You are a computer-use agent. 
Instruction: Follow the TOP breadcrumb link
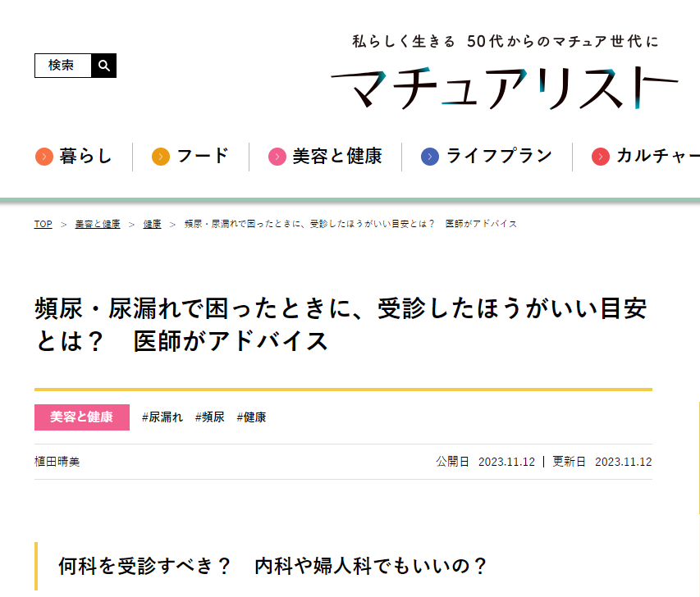click(43, 224)
